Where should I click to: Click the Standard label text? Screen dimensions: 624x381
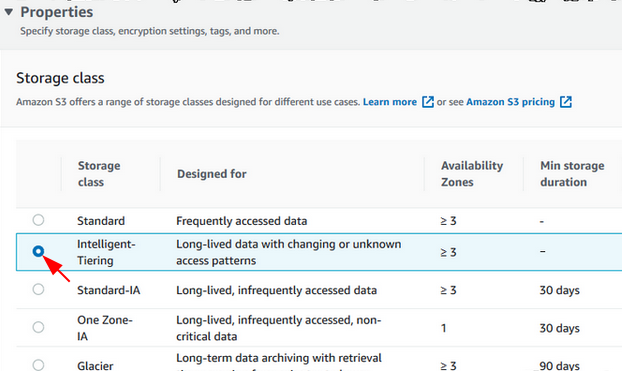101,221
